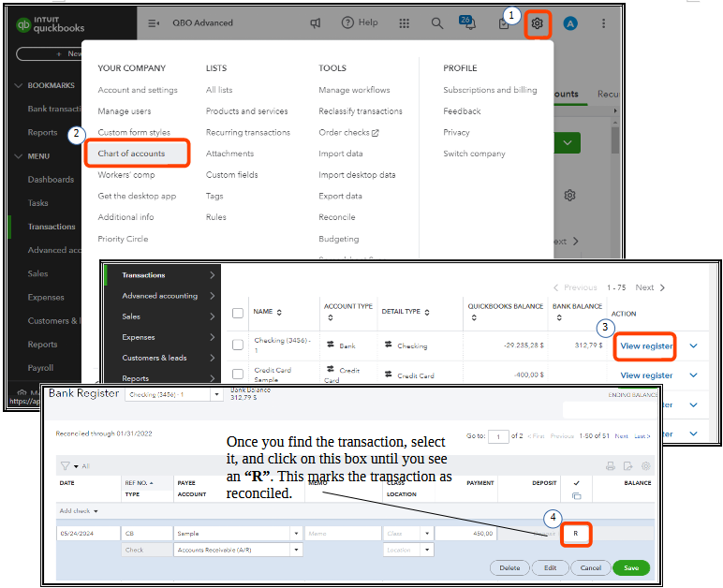723x588 pixels.
Task: Open the Help menu
Action: tap(360, 22)
